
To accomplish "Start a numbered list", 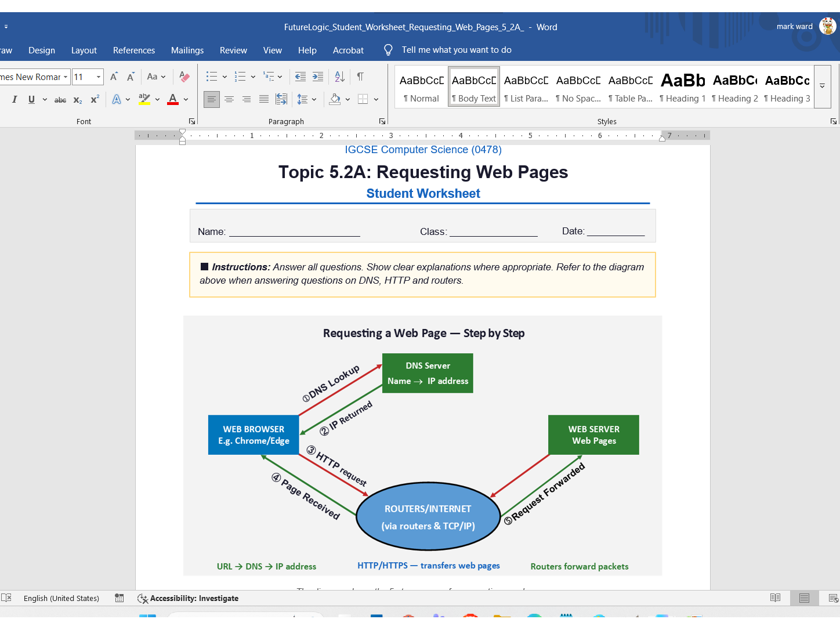I will pos(240,77).
